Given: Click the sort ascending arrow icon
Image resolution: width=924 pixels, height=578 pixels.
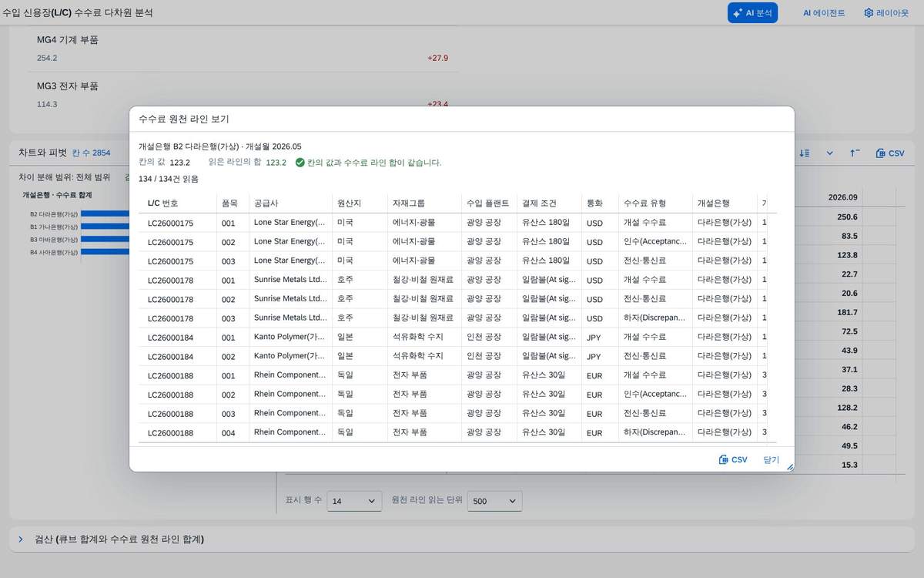Looking at the screenshot, I should (855, 153).
